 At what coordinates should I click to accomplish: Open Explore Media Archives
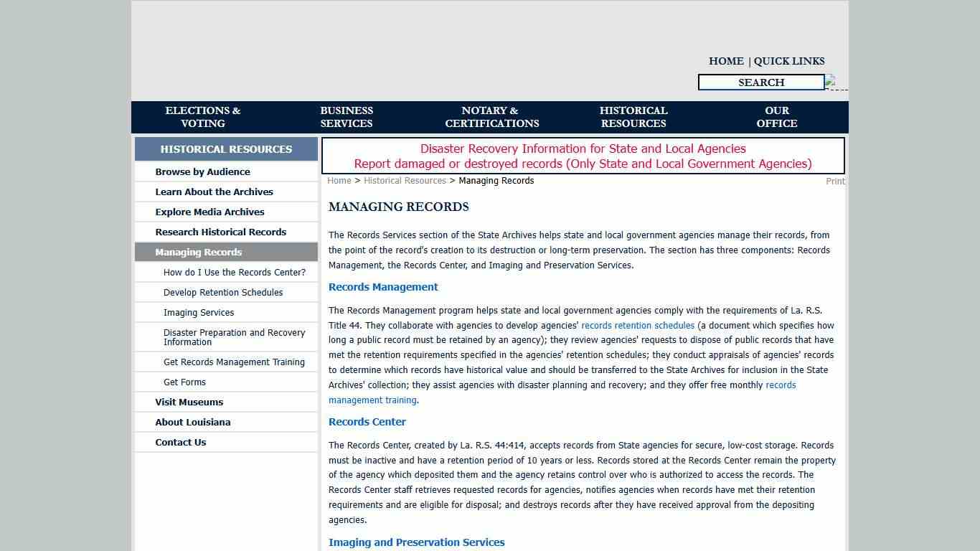[209, 212]
